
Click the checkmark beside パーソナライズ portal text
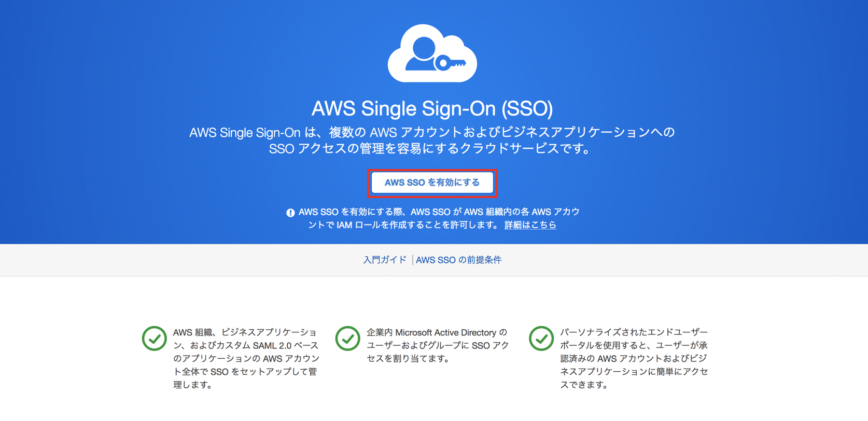tap(541, 339)
